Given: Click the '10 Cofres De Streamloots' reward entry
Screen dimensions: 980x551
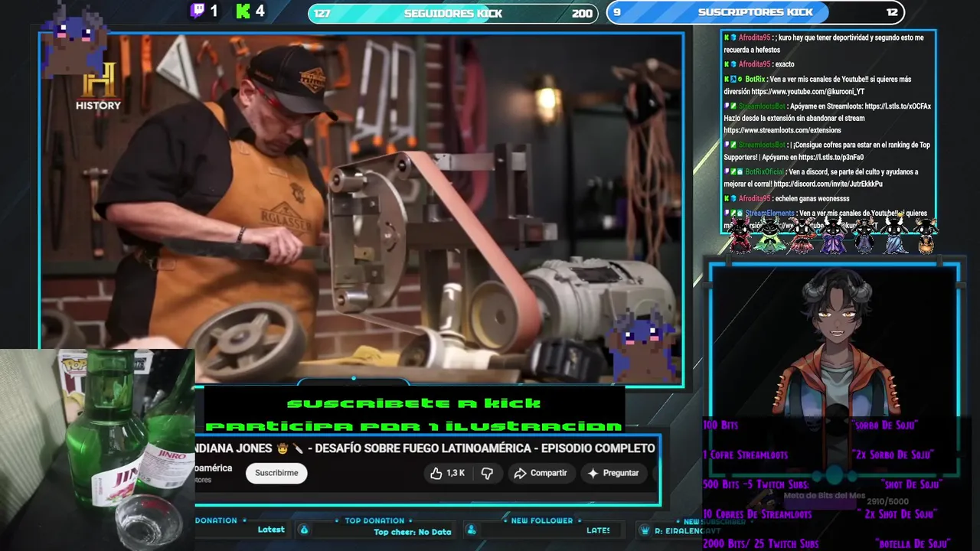Looking at the screenshot, I should [x=757, y=514].
